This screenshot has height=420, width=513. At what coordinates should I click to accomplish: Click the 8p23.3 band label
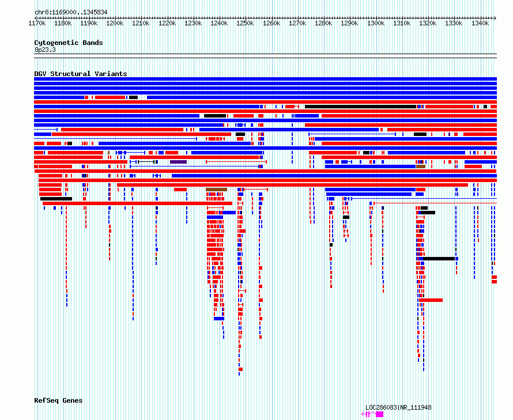(45, 50)
